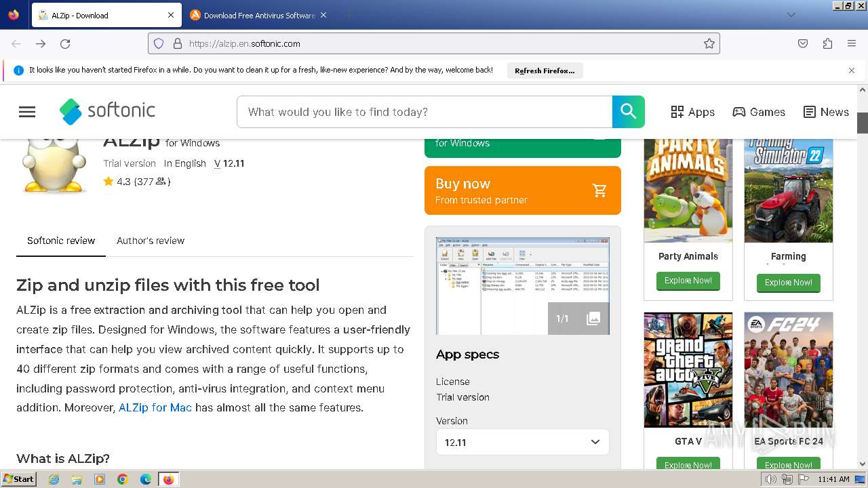
Task: Close the ALZip - Download tab
Action: click(x=171, y=15)
